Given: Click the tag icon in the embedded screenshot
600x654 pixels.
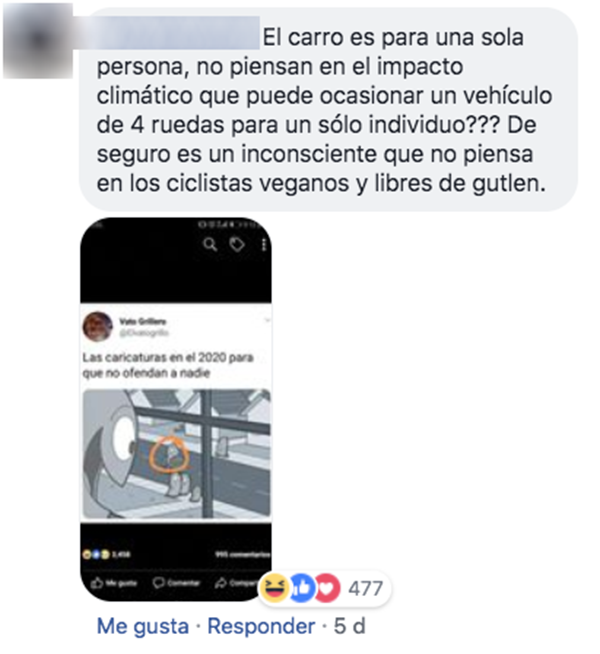Looking at the screenshot, I should point(237,244).
